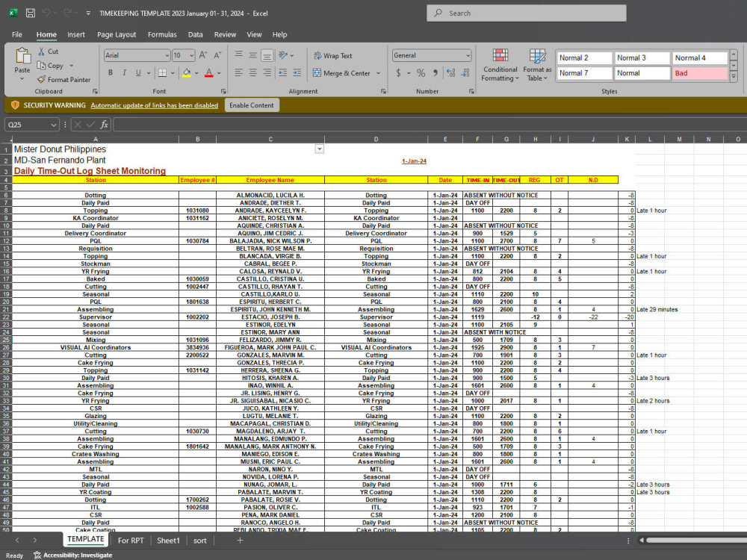The image size is (747, 560).
Task: Open the Review tab
Action: (x=225, y=35)
